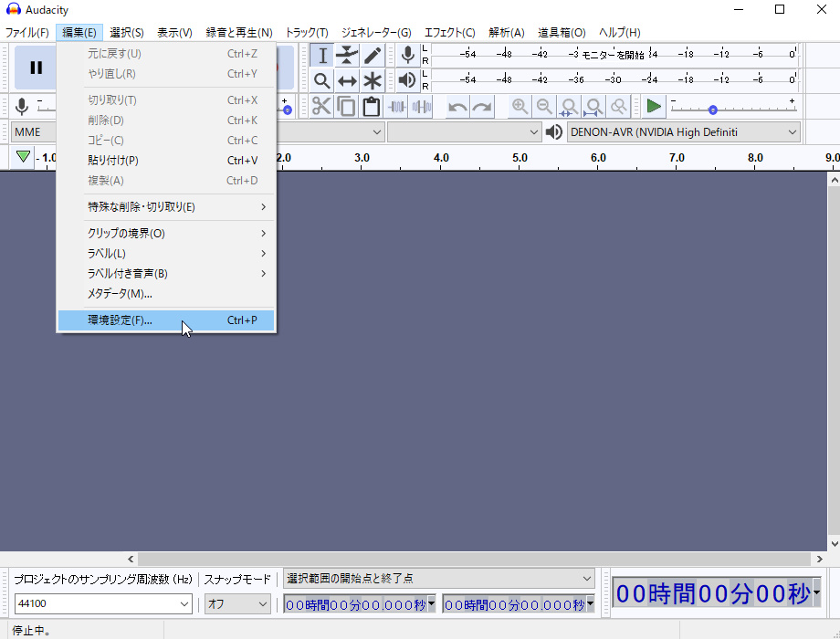The image size is (840, 639).
Task: Click the play-at-speed slider handle
Action: pyautogui.click(x=713, y=110)
